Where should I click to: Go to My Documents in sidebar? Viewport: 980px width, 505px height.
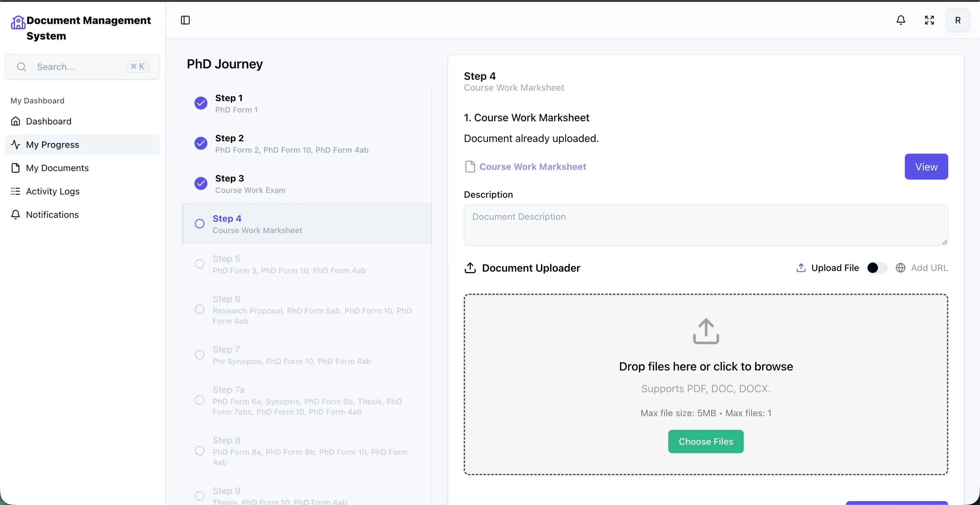tap(57, 168)
